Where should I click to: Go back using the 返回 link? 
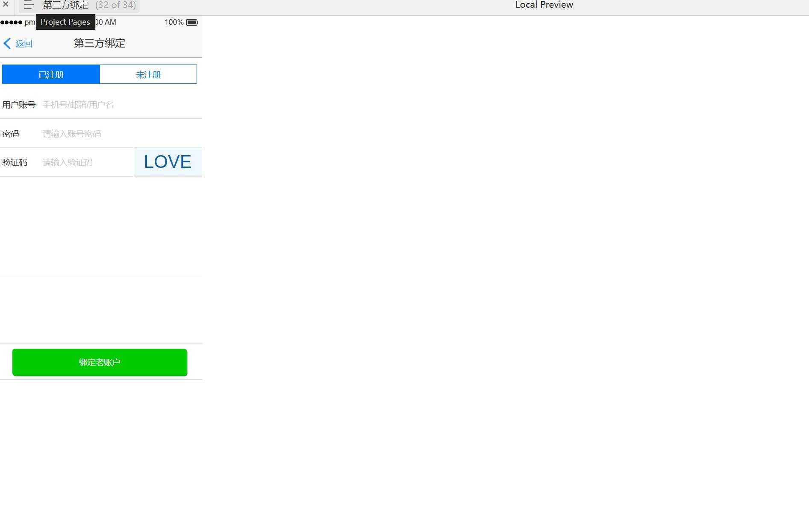tap(24, 44)
